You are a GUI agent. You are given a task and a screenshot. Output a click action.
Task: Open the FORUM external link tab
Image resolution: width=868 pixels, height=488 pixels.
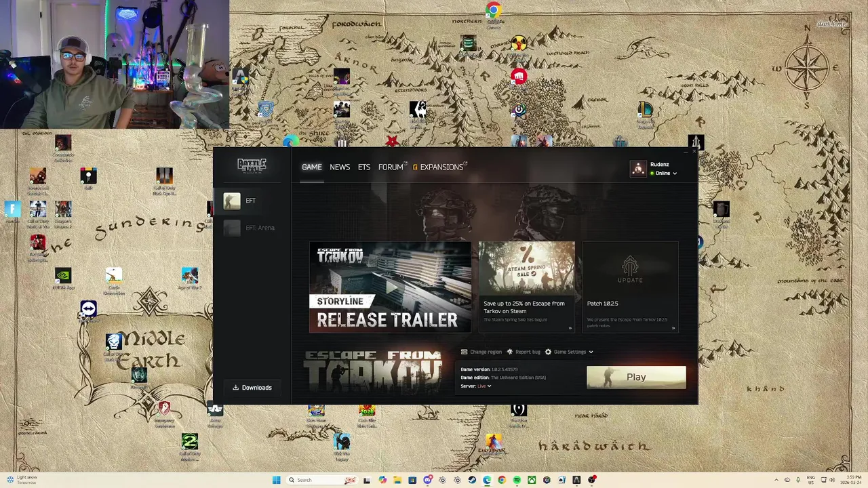392,167
